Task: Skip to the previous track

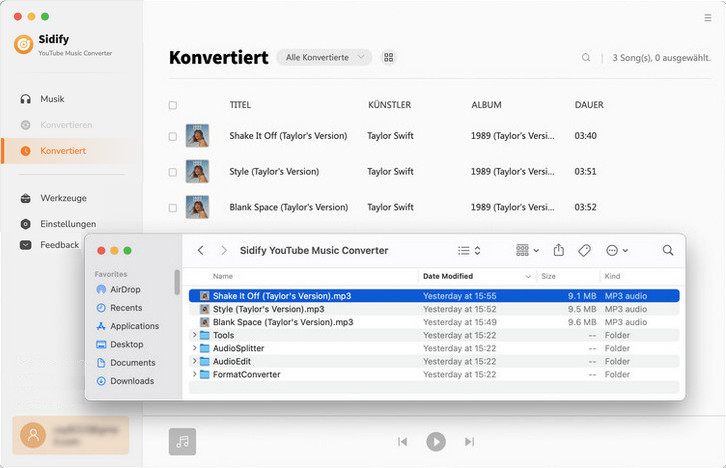Action: 402,442
